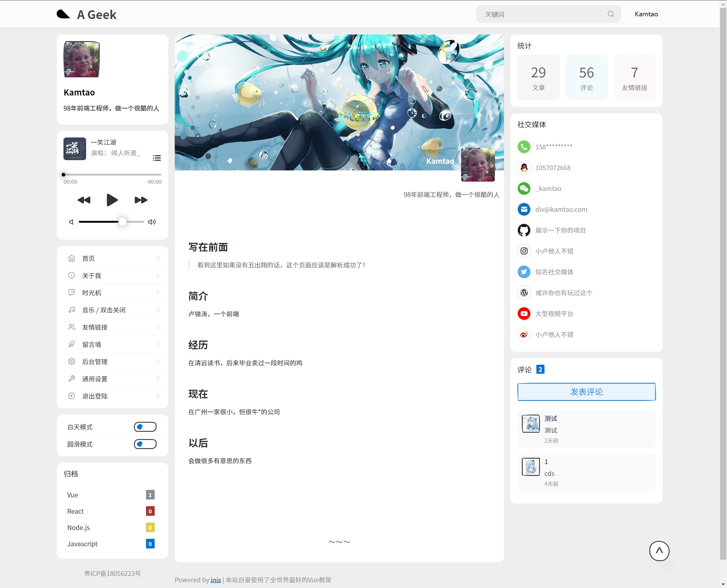Viewport: 727px width, 588px height.
Task: Open the 留言墙 menu item
Action: point(112,344)
